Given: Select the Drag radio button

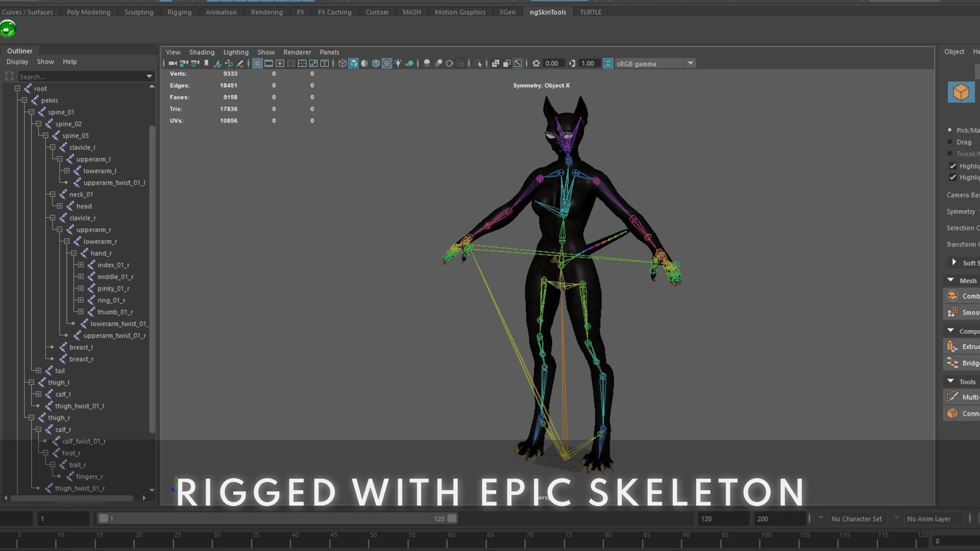Looking at the screenshot, I should [950, 142].
